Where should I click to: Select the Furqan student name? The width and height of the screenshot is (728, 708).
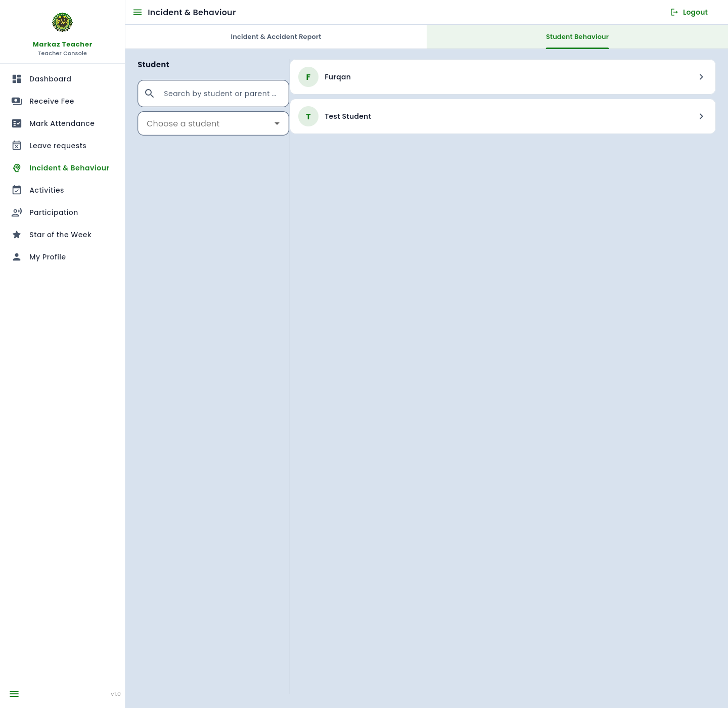338,77
